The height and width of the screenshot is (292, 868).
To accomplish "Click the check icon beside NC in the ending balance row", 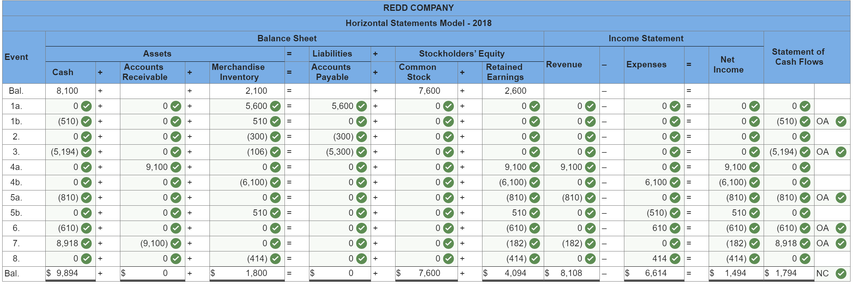I will click(x=841, y=274).
